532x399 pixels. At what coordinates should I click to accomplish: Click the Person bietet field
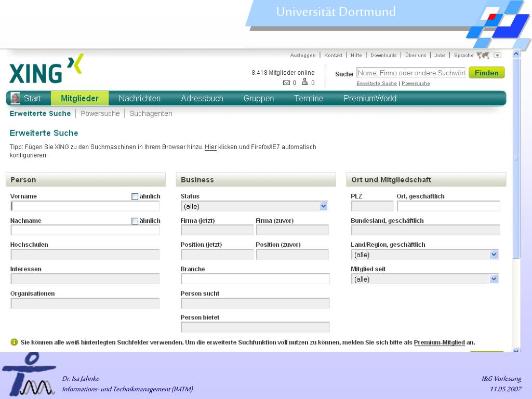click(x=255, y=327)
